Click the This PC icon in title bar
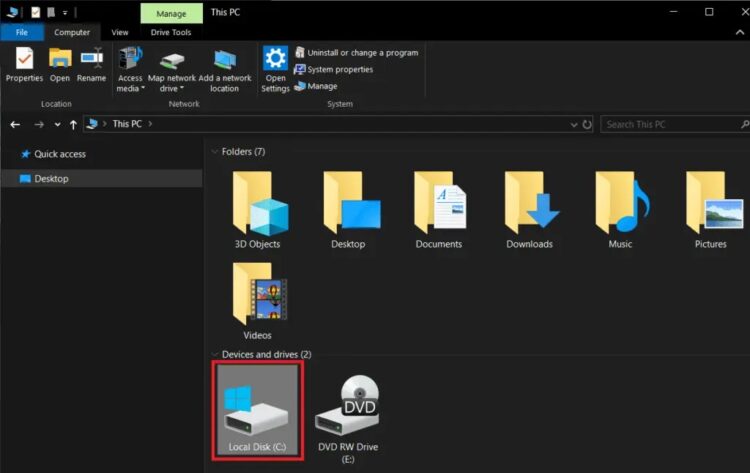The image size is (750, 473). click(x=12, y=12)
